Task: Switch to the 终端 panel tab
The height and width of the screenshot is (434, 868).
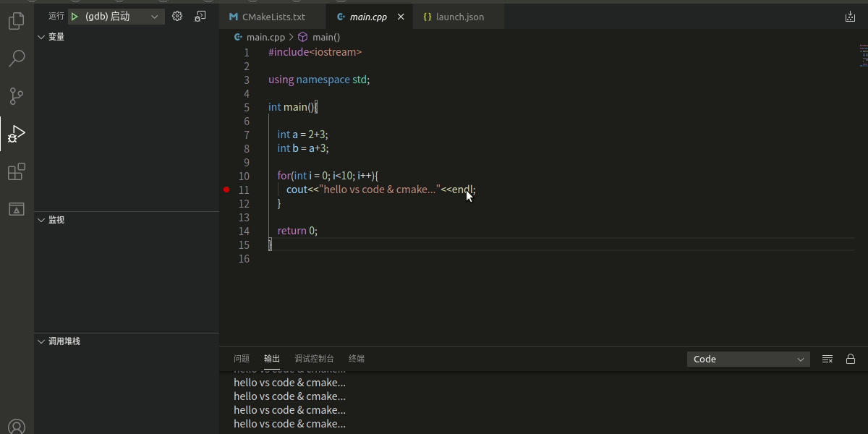Action: tap(356, 358)
